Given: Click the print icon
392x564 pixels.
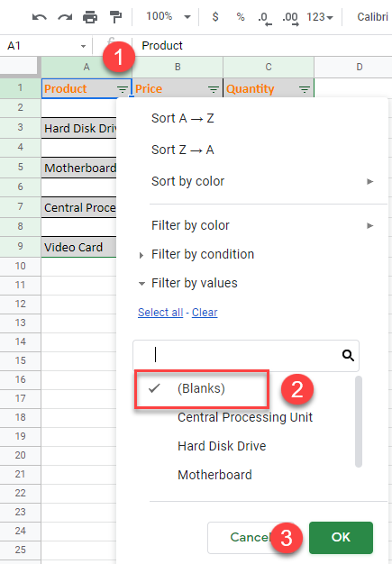Looking at the screenshot, I should click(x=90, y=17).
